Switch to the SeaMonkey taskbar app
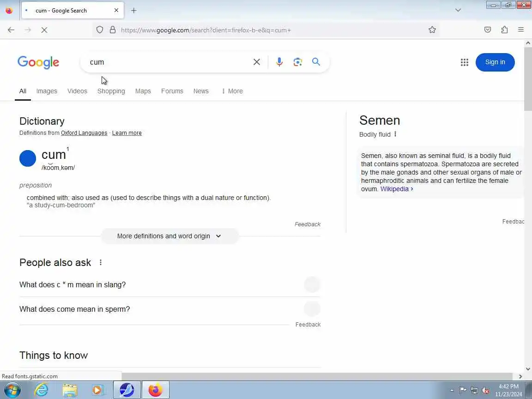 click(127, 390)
